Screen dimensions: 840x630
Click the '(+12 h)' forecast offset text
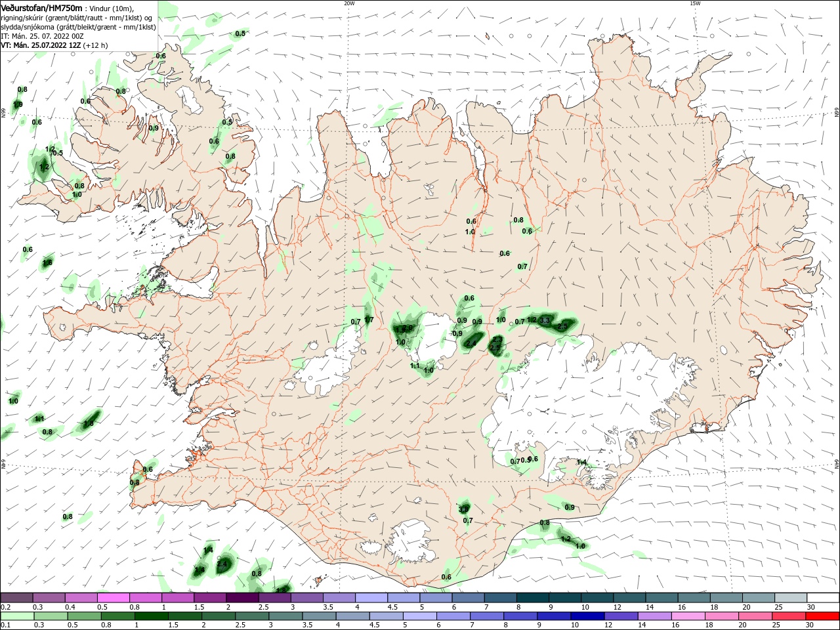click(x=96, y=45)
